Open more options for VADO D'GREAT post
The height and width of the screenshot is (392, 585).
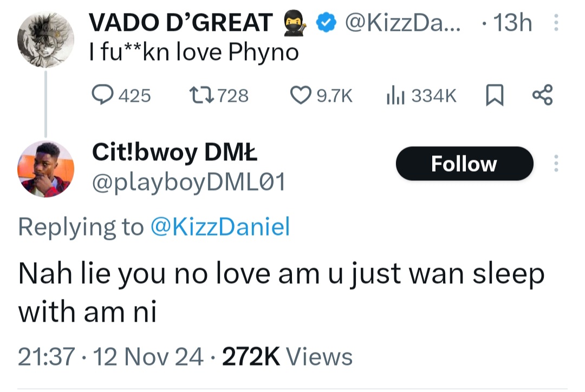coord(555,23)
